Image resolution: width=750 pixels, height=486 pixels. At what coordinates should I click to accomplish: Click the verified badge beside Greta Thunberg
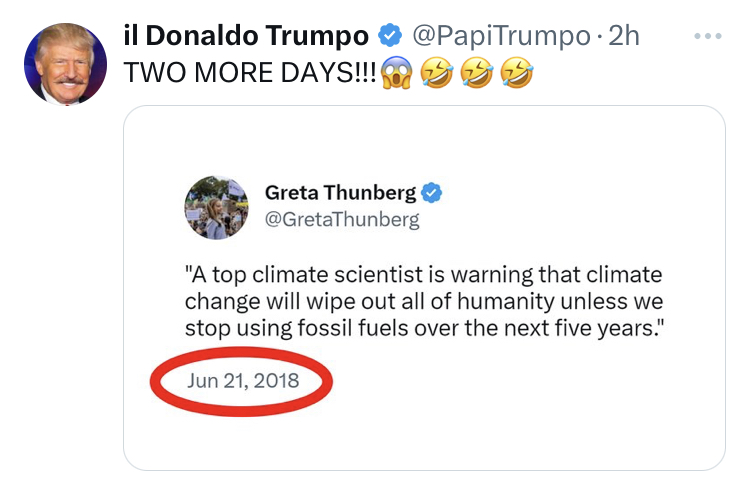pyautogui.click(x=432, y=193)
